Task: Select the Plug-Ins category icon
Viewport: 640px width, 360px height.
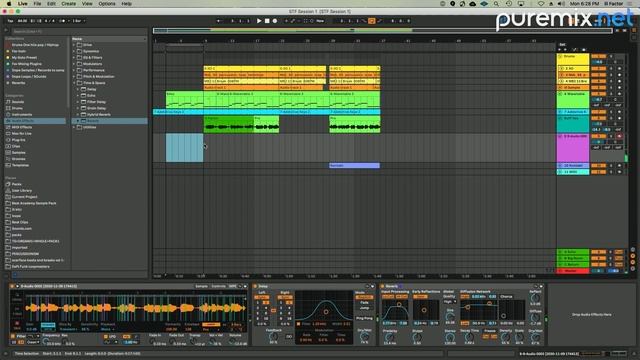Action: [x=8, y=140]
